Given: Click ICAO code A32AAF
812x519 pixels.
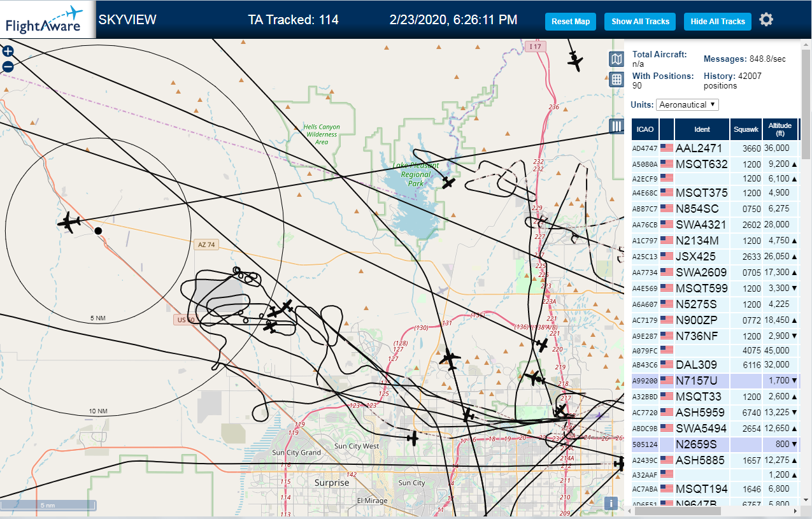Looking at the screenshot, I should 645,474.
